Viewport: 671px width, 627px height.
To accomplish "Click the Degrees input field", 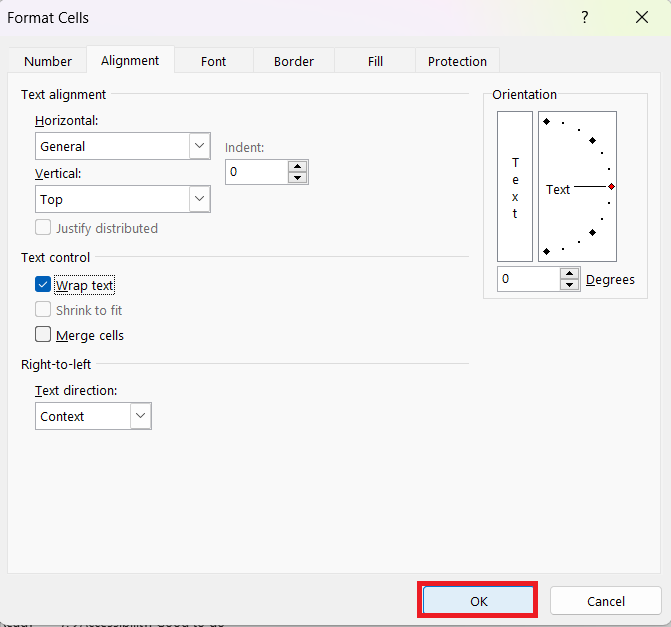I will coord(529,279).
